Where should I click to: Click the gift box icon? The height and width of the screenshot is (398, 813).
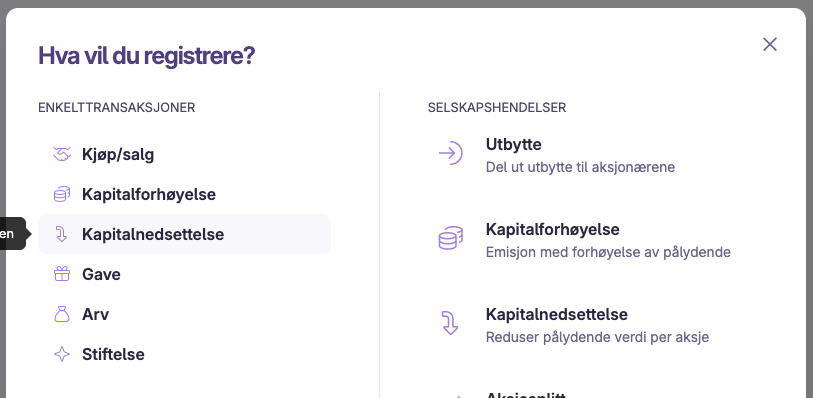pyautogui.click(x=62, y=274)
